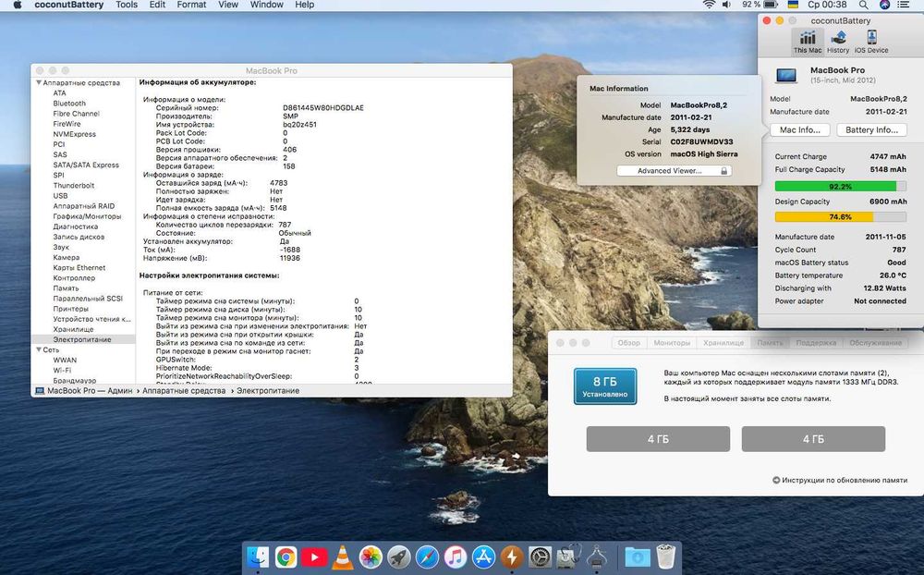The image size is (924, 575).
Task: Click the arrow icon beside memory upgrade instructions
Action: click(x=776, y=480)
